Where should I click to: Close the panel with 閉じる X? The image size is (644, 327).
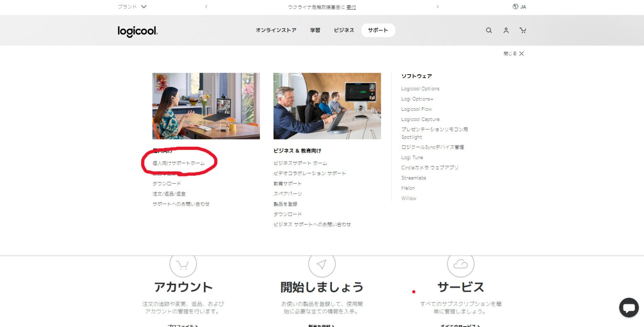(513, 53)
